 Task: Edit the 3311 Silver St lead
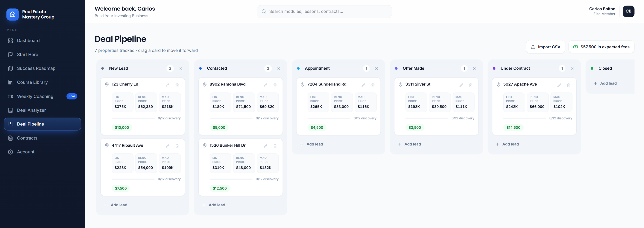click(461, 85)
